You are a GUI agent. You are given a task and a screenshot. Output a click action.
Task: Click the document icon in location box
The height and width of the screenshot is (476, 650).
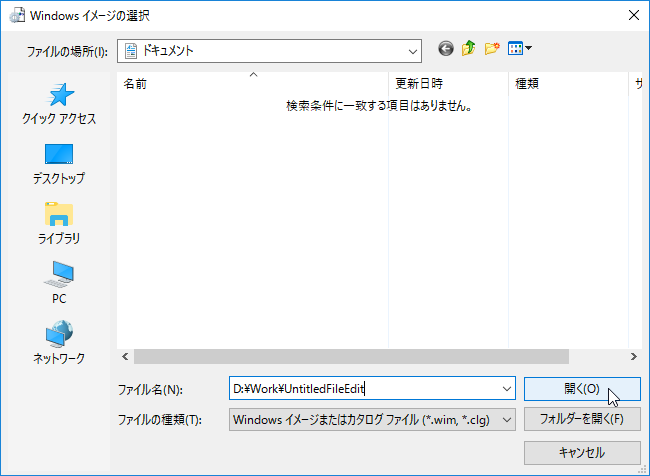[x=131, y=51]
